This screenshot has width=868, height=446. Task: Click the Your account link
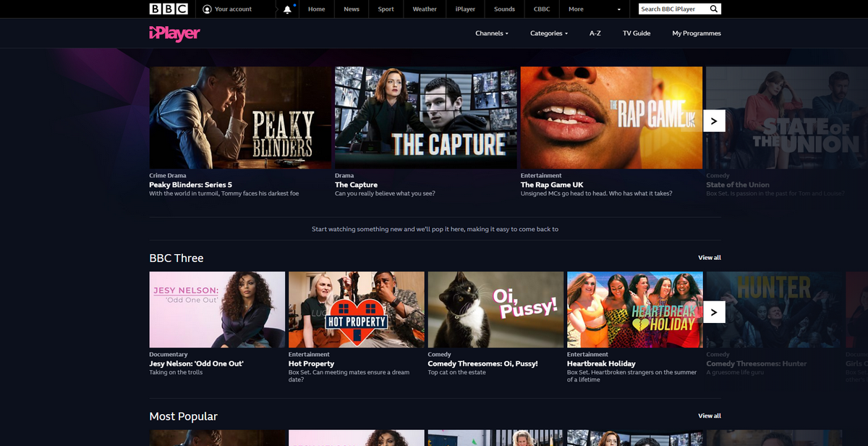coord(233,9)
